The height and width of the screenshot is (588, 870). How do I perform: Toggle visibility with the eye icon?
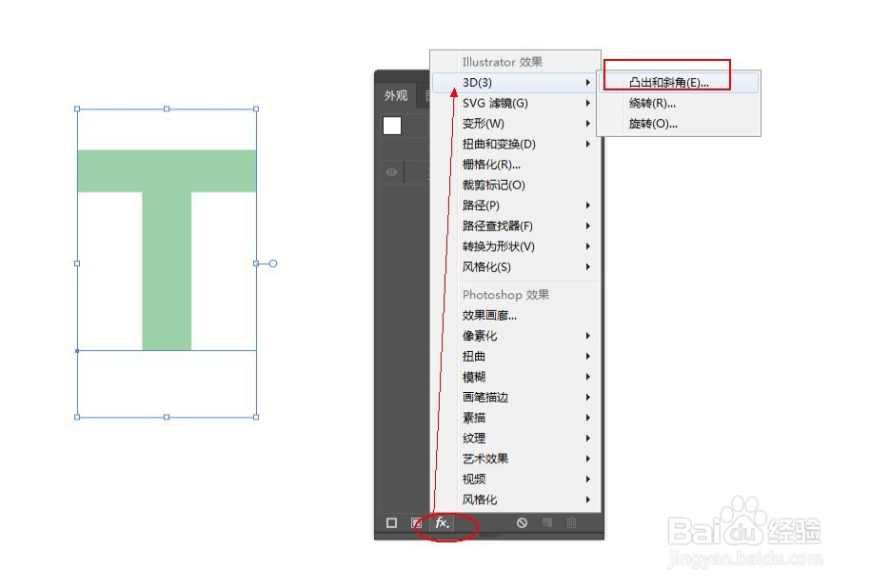pos(390,172)
